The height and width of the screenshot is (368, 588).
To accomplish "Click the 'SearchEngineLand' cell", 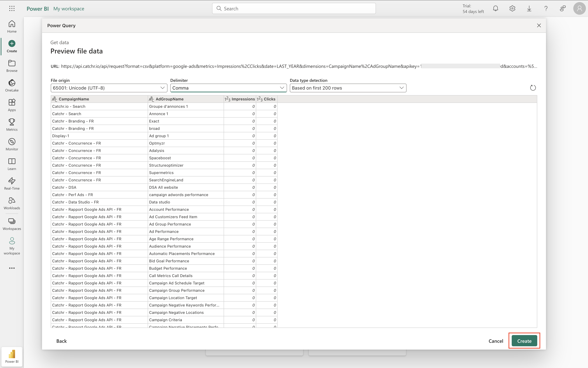I will (186, 180).
